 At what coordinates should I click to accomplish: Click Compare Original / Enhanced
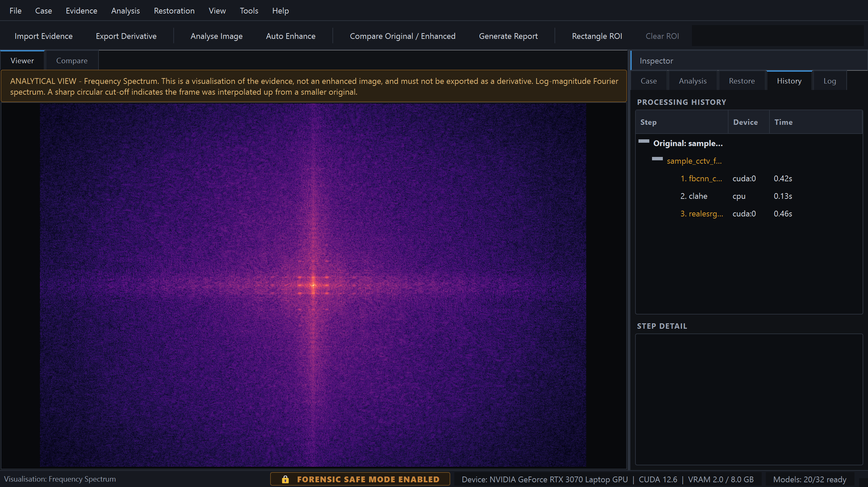(403, 36)
